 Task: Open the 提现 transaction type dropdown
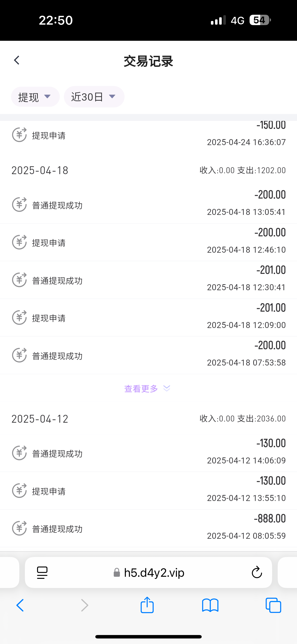[x=35, y=97]
